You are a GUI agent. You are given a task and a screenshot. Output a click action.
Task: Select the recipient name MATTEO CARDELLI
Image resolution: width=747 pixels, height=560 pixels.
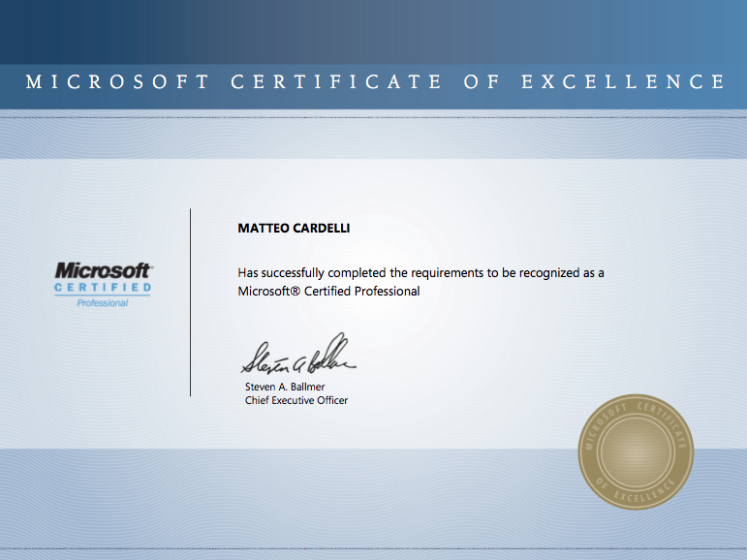(292, 229)
